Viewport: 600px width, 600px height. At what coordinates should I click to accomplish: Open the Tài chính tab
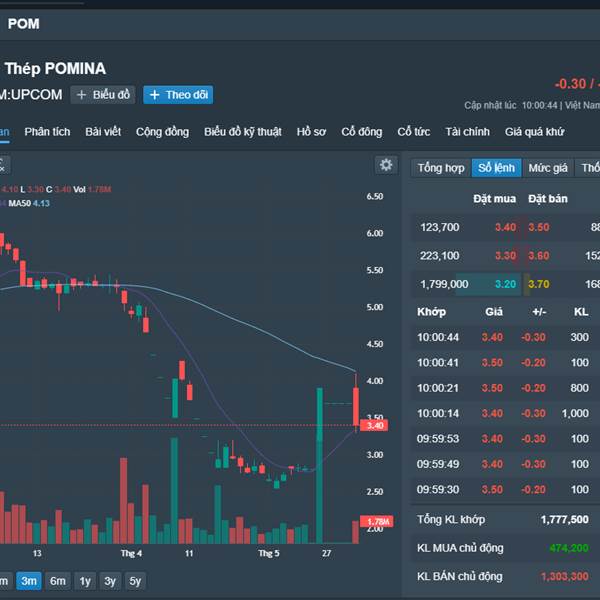click(x=467, y=132)
